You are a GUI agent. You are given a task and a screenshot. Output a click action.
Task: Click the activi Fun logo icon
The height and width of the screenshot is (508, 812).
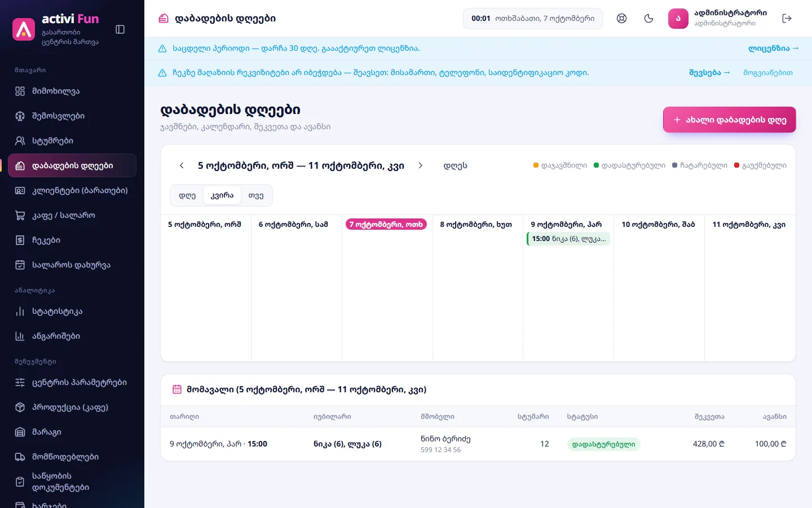pyautogui.click(x=24, y=29)
